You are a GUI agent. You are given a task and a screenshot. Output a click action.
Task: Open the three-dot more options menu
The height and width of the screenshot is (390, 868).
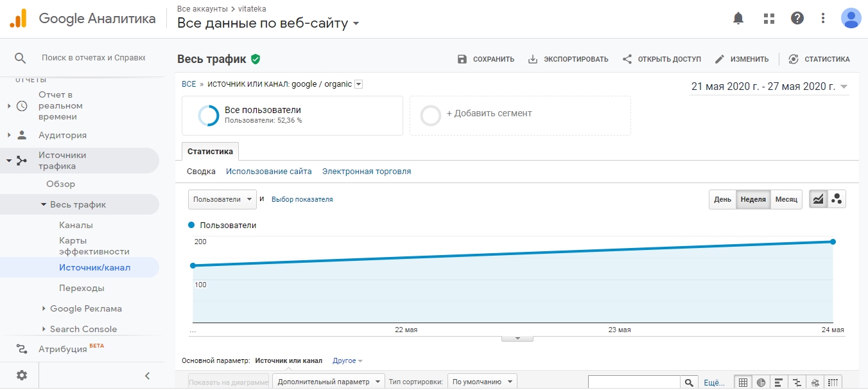823,18
